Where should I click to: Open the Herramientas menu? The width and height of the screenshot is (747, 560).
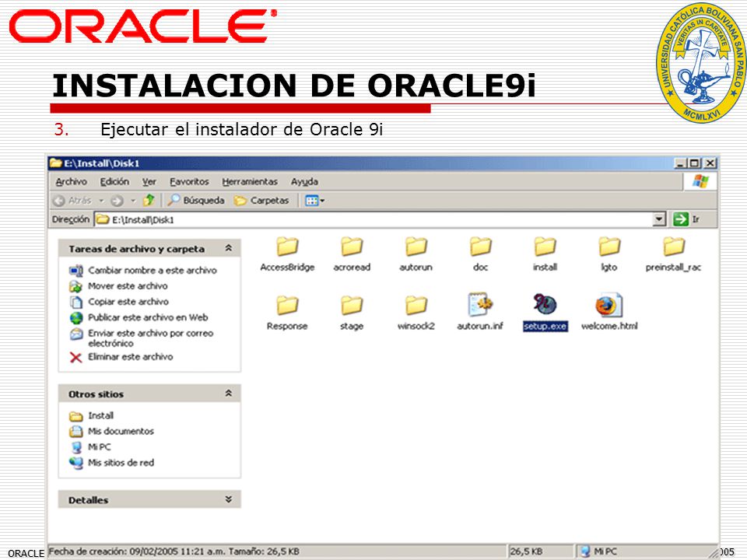(250, 181)
